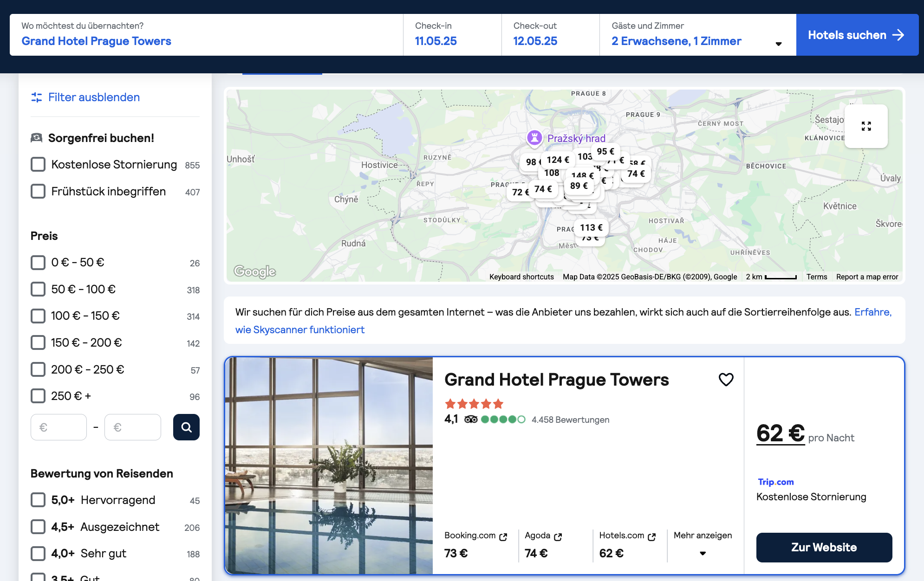Select Booking.com 73 € offer
This screenshot has height=581, width=924.
click(476, 544)
